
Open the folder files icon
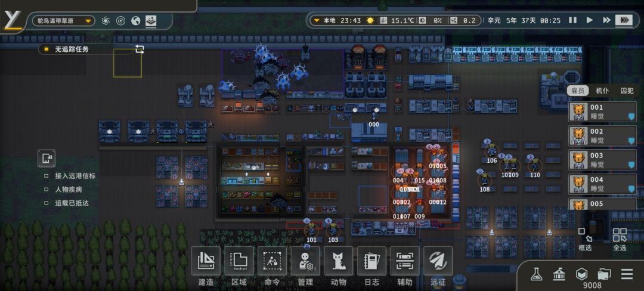click(x=604, y=274)
